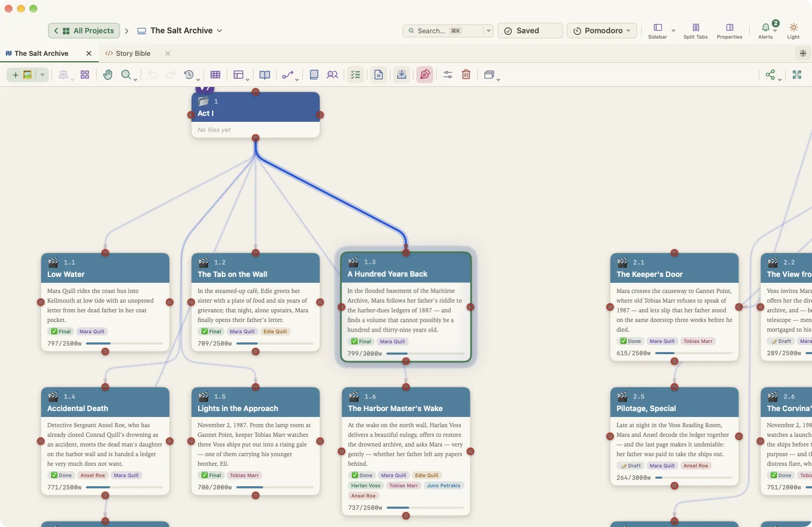Screen dimensions: 812x527
Task: Go back to All Projects
Action: (x=84, y=31)
